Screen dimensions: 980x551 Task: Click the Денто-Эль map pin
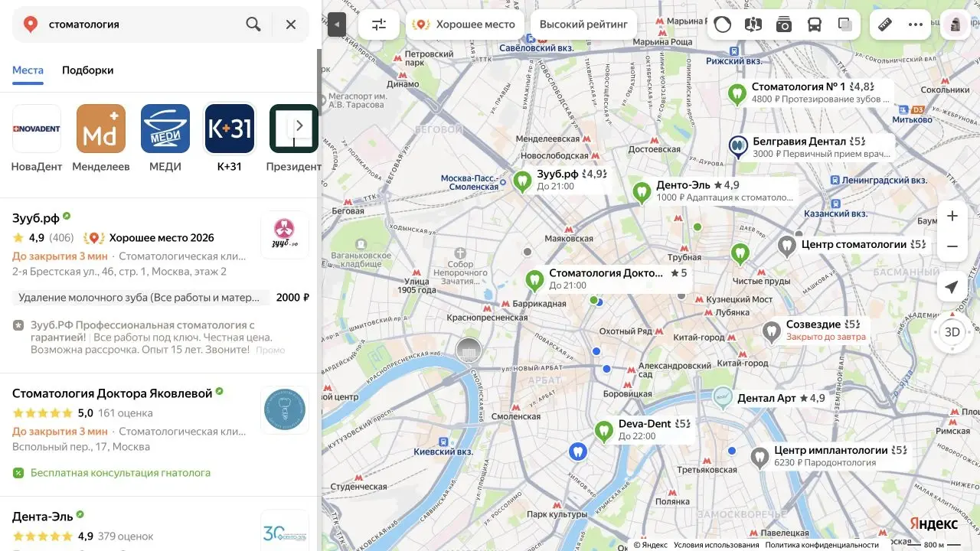tap(642, 193)
